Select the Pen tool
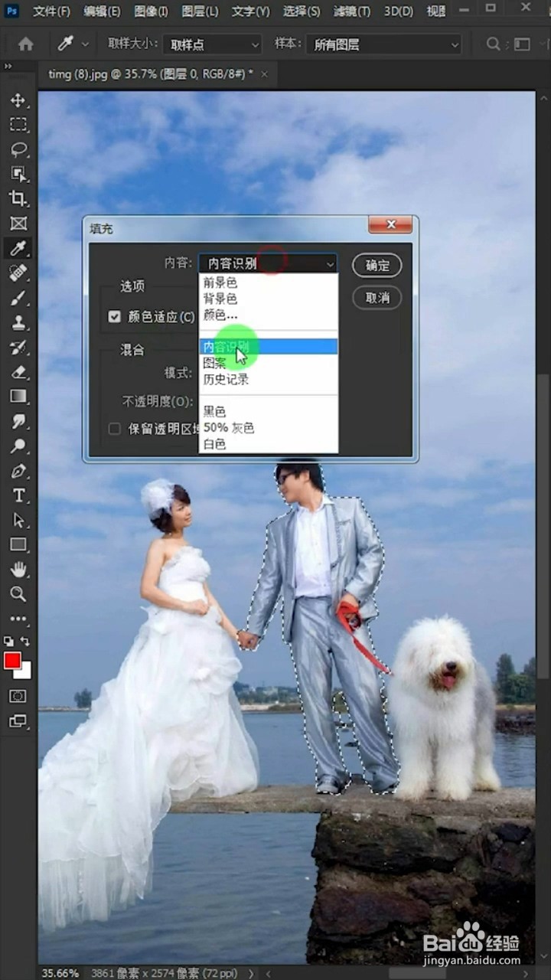551x980 pixels. 18,470
